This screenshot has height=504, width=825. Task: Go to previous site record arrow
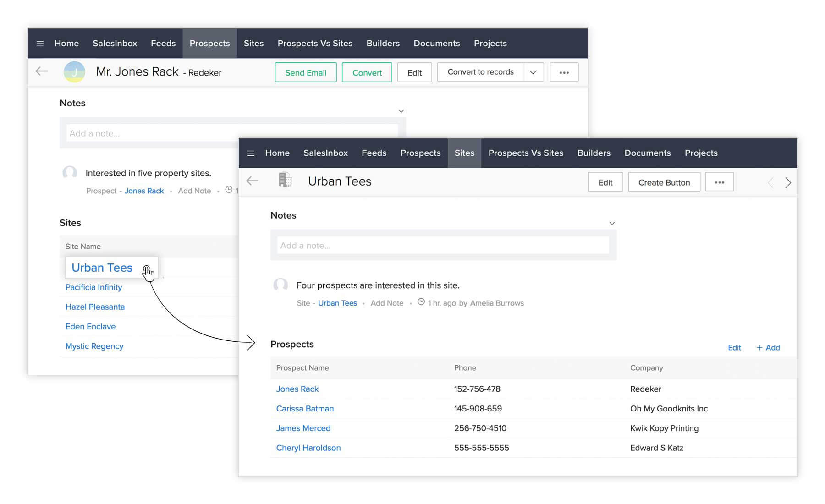770,182
